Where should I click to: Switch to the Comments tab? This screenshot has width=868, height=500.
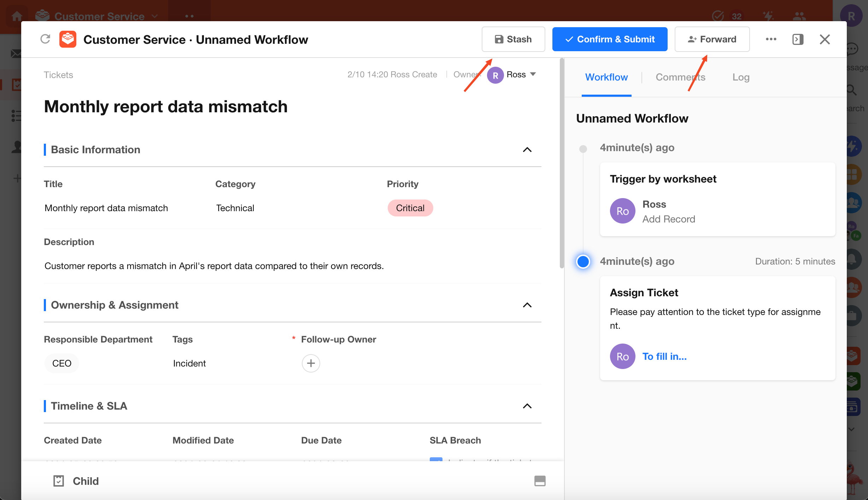tap(680, 77)
